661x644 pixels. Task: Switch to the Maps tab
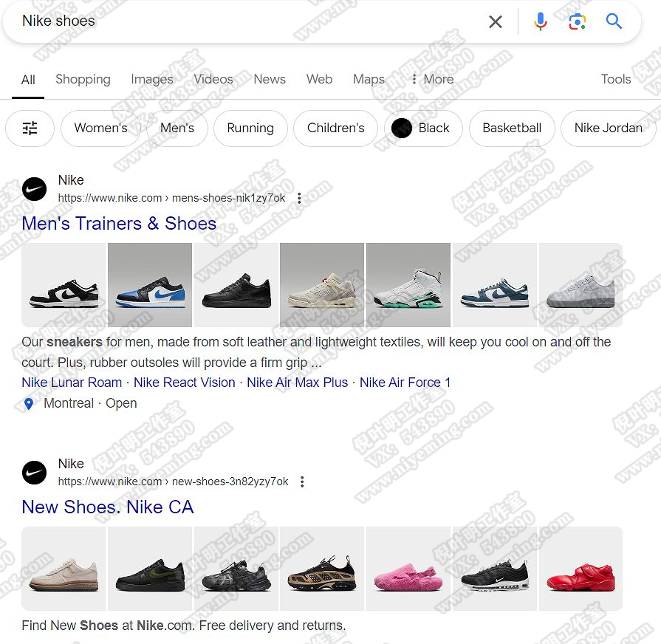click(x=369, y=79)
